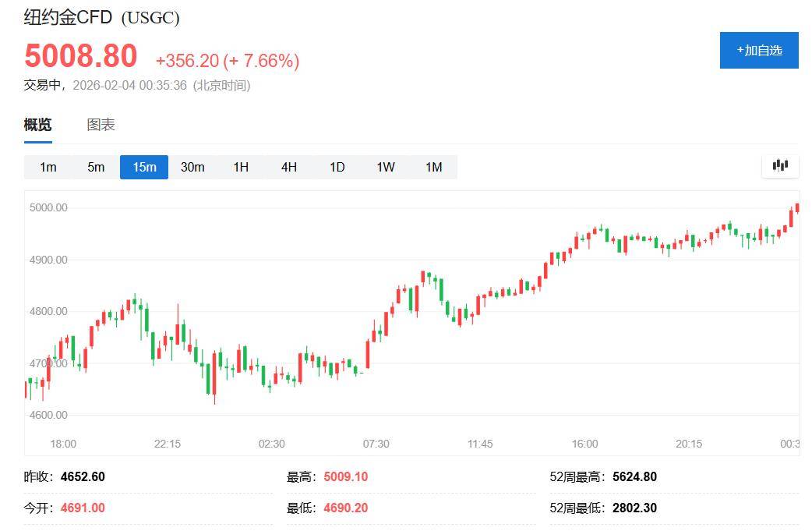Add to watchlist with 加自选 button
The width and height of the screenshot is (812, 531).
click(759, 51)
